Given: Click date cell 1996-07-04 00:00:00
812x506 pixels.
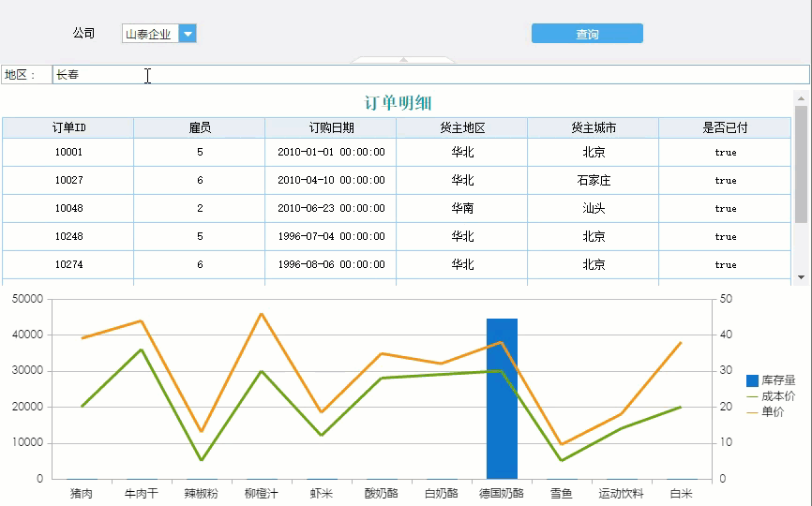Looking at the screenshot, I should coord(331,236).
